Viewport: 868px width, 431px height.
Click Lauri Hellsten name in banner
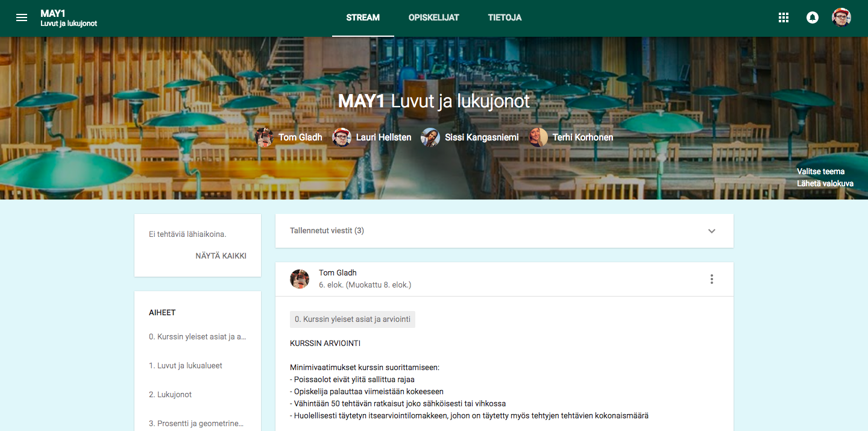click(x=383, y=137)
